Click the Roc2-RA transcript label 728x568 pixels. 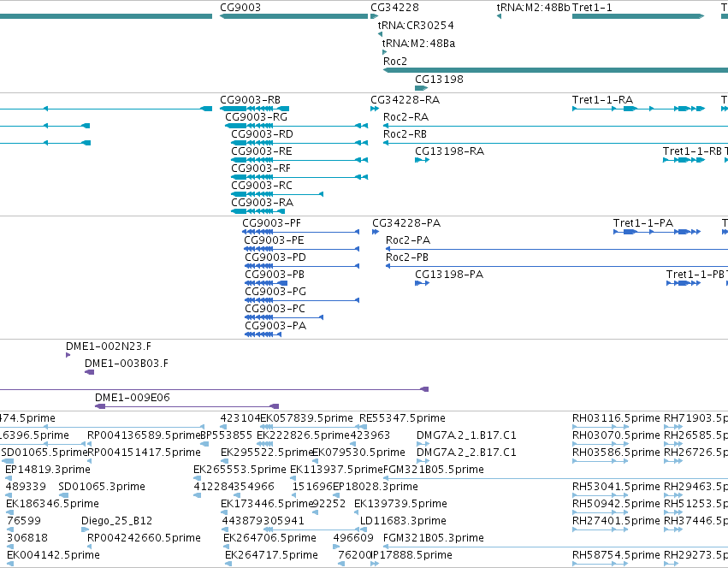405,117
